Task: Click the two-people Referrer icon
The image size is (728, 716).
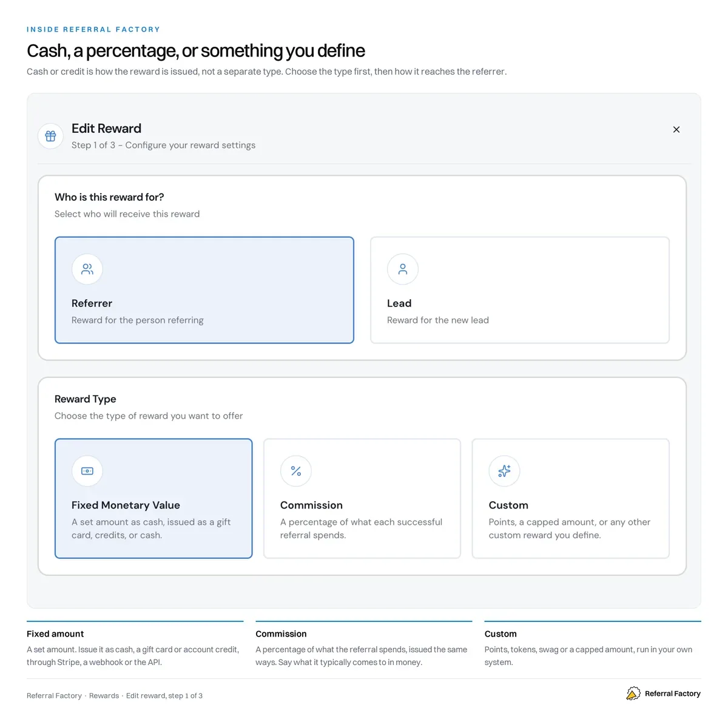Action: [87, 269]
